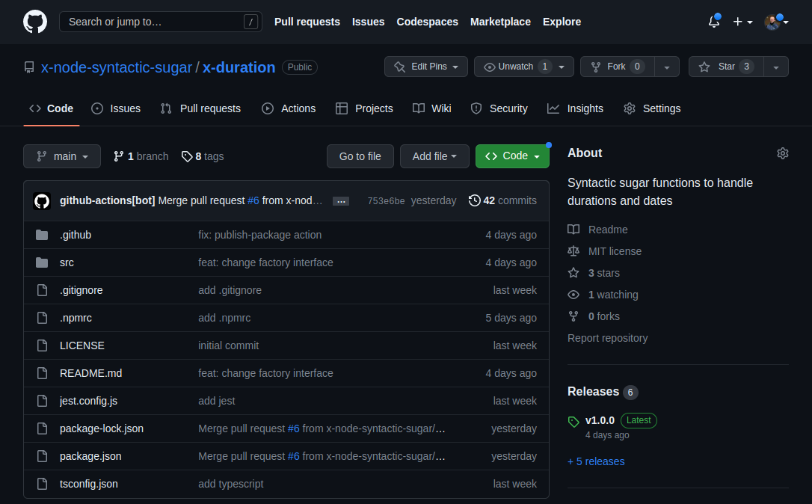Image resolution: width=812 pixels, height=504 pixels.
Task: Click the .github folder icon
Action: pyautogui.click(x=42, y=235)
